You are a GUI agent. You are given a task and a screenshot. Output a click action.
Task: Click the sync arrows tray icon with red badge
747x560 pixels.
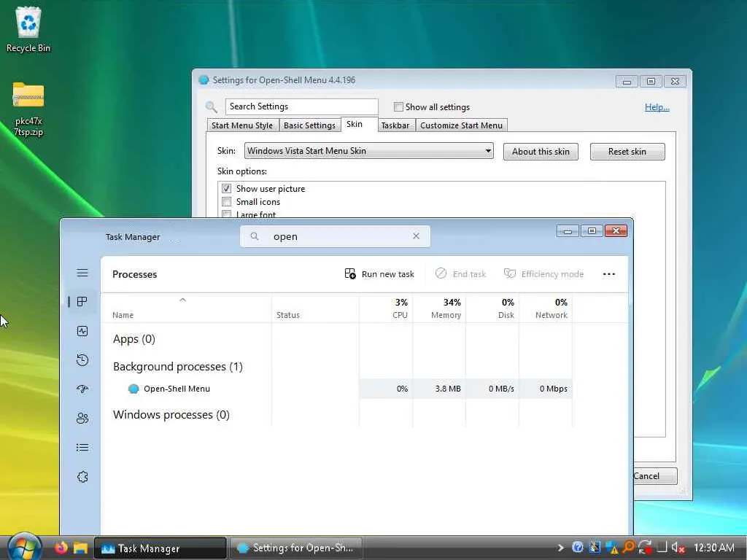[x=645, y=548]
